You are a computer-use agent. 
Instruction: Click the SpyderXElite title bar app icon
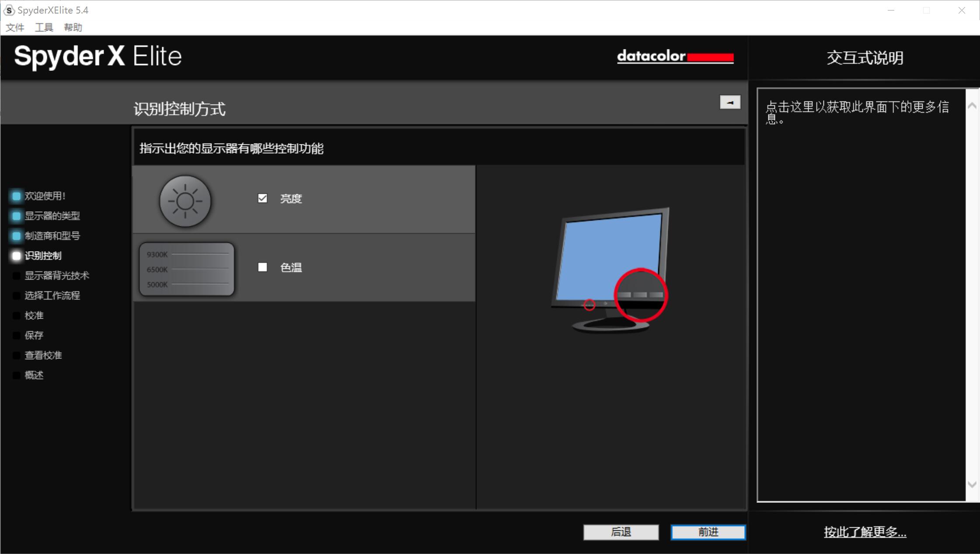coord(9,10)
